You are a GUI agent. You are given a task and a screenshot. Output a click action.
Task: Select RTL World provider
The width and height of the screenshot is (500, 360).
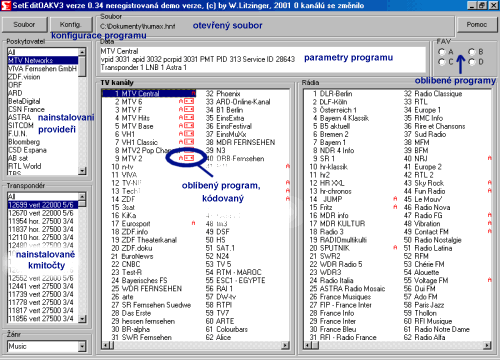point(43,166)
